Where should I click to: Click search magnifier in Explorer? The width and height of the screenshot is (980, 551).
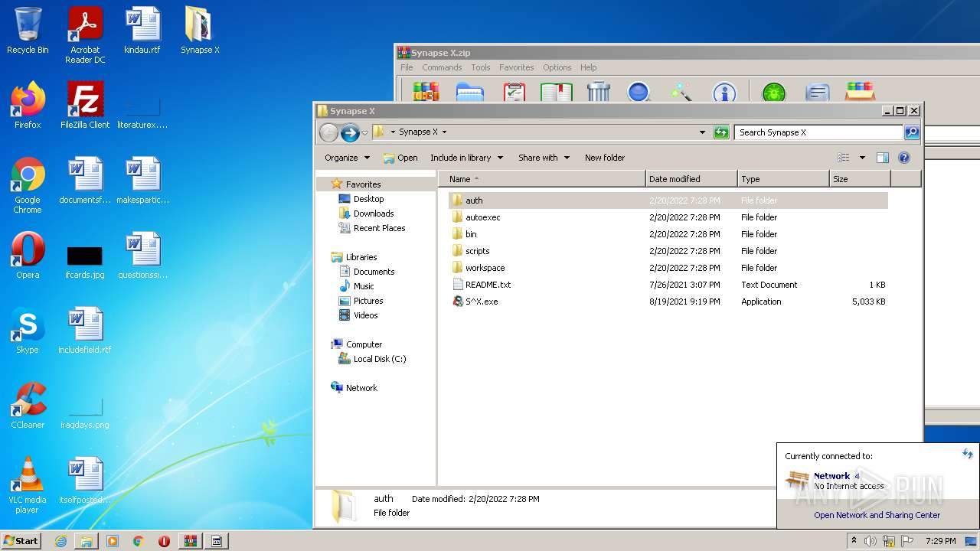pos(911,132)
